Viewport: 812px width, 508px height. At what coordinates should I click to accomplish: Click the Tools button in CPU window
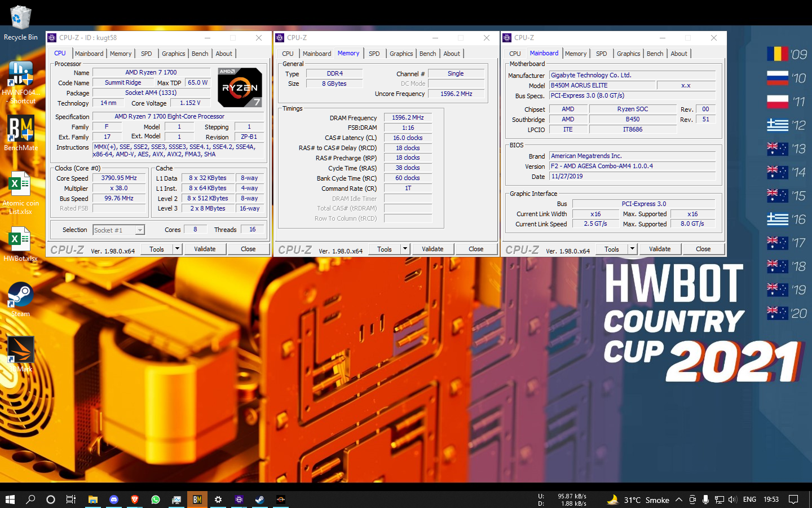(157, 249)
